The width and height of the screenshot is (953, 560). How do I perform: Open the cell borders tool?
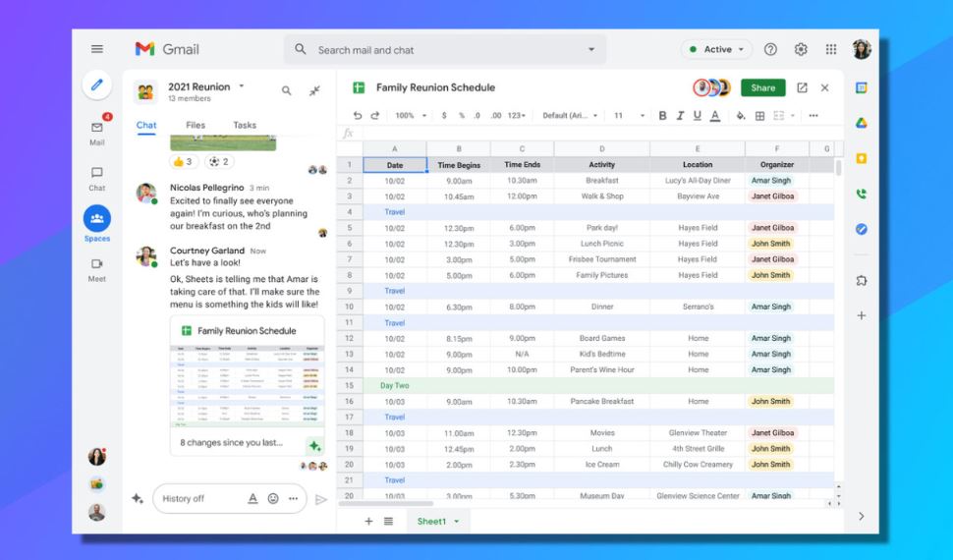[x=759, y=116]
